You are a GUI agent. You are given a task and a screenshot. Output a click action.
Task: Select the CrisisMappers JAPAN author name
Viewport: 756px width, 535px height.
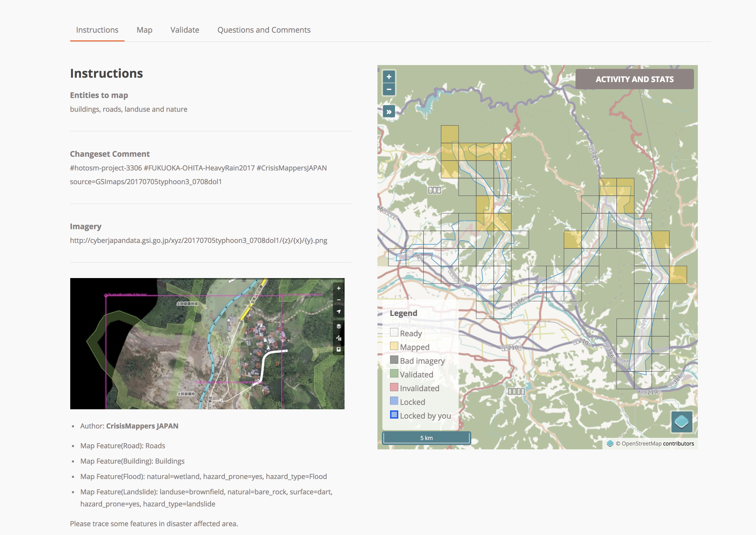(x=142, y=426)
